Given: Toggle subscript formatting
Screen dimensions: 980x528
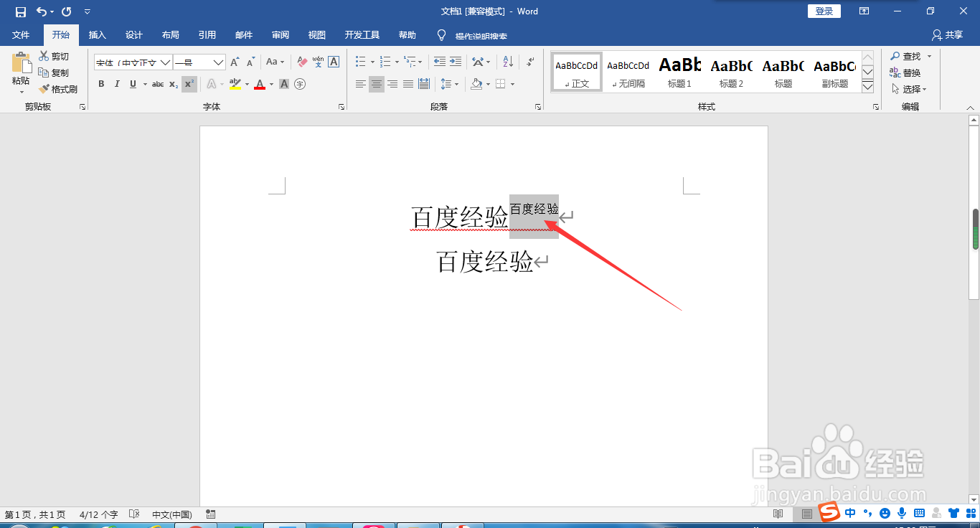Looking at the screenshot, I should (174, 84).
